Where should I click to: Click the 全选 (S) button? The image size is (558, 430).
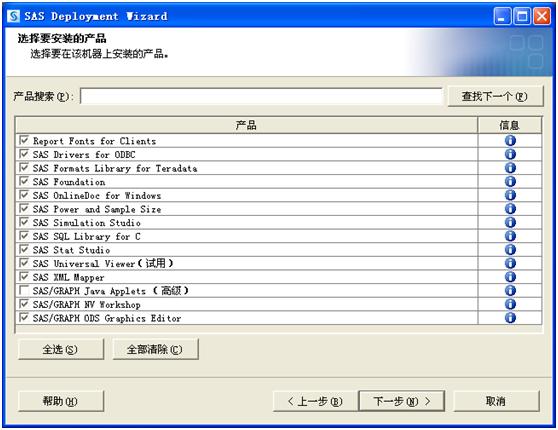[x=60, y=349]
